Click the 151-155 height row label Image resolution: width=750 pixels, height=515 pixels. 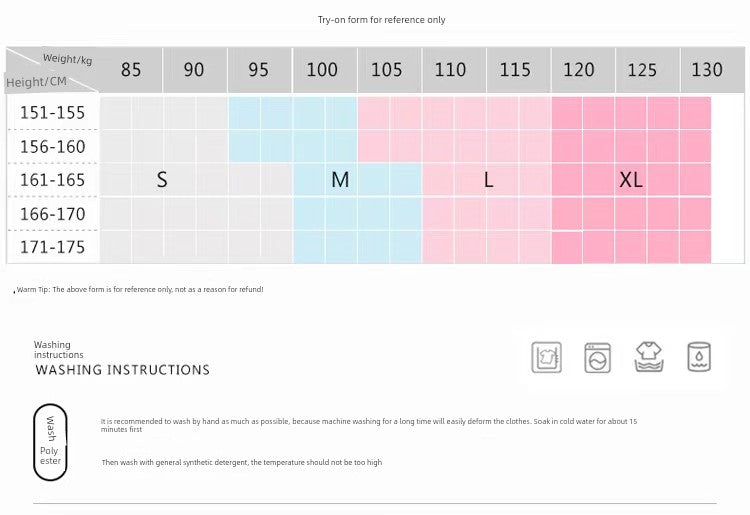53,113
